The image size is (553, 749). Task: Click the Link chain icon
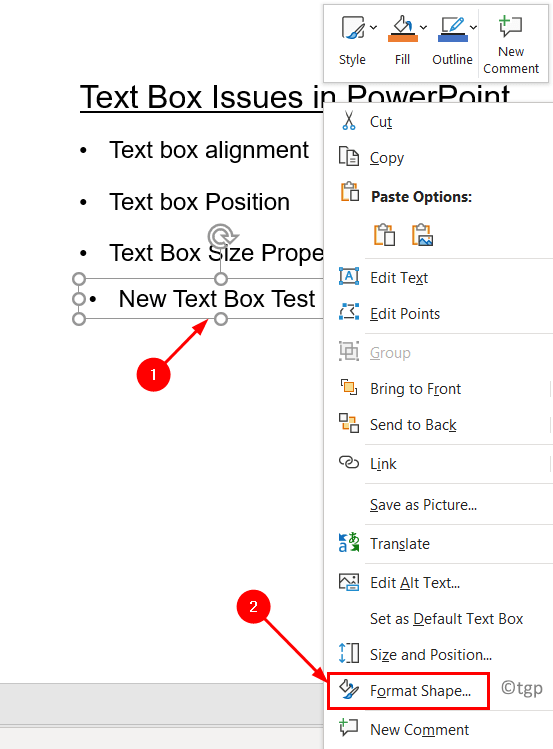[x=349, y=462]
